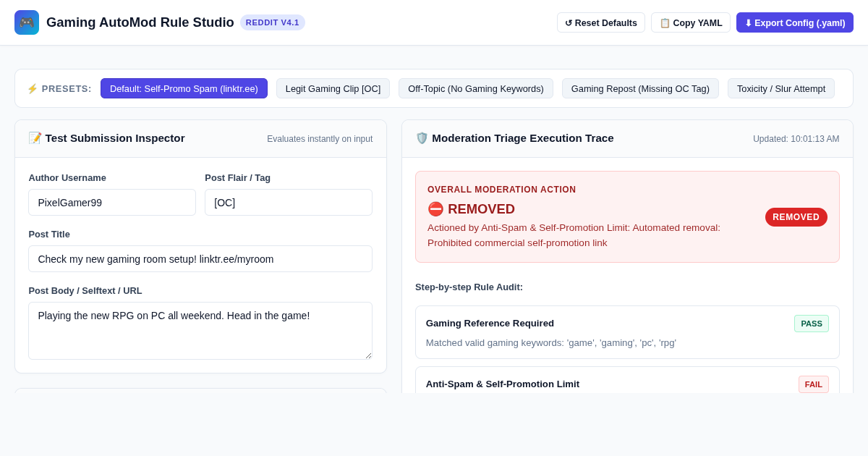Click the REDDIT V4.1 version badge
The image size is (868, 456).
pyautogui.click(x=273, y=22)
